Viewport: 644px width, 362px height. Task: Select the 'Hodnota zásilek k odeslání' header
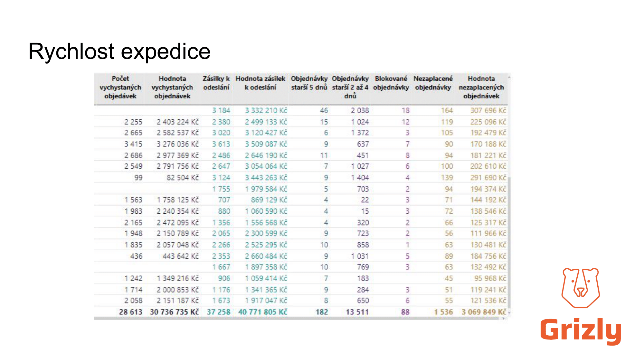pyautogui.click(x=260, y=83)
